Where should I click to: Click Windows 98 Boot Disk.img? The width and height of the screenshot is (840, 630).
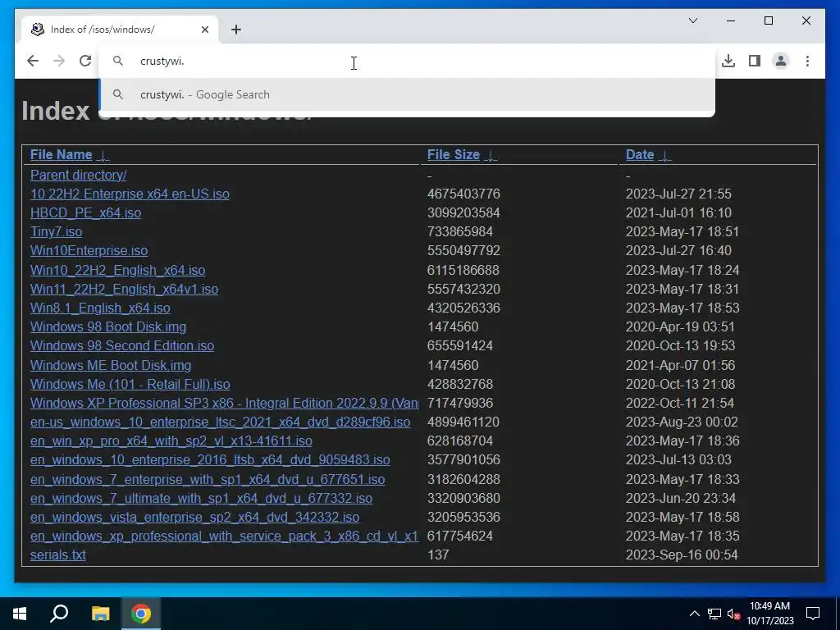108,326
